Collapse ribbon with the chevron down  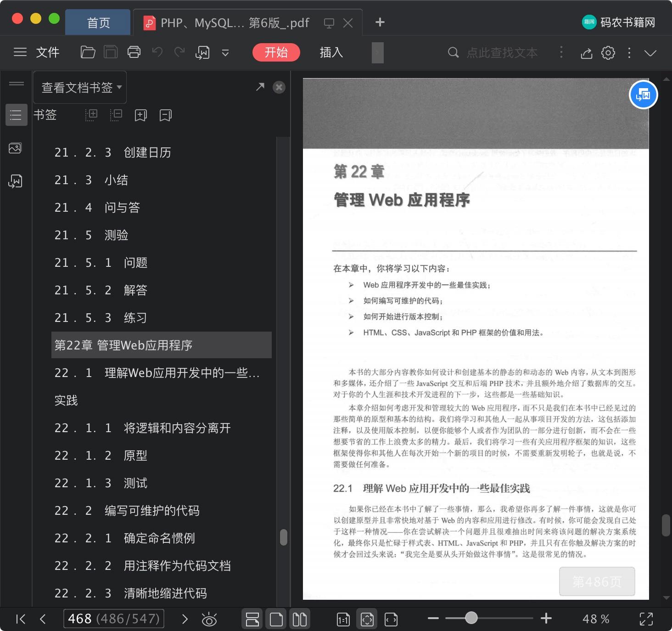(x=650, y=53)
